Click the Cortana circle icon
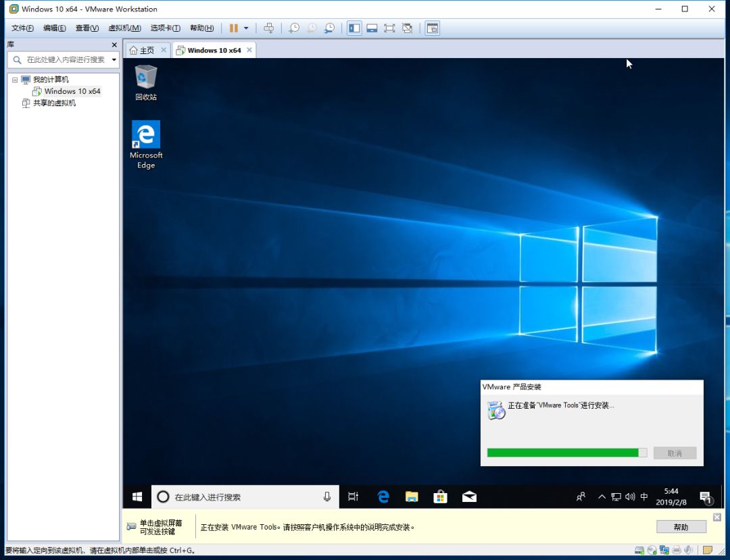This screenshot has height=560, width=730. pos(163,497)
